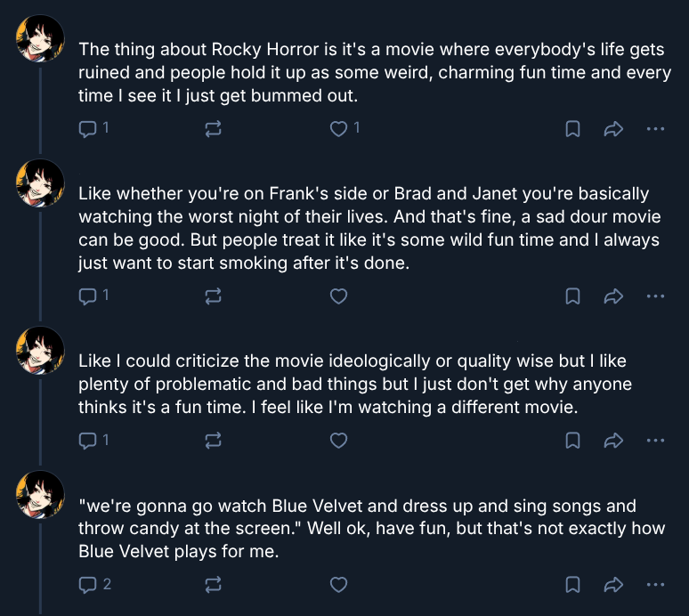
Task: Repost the 'worst night of their lives' post
Action: click(x=213, y=296)
